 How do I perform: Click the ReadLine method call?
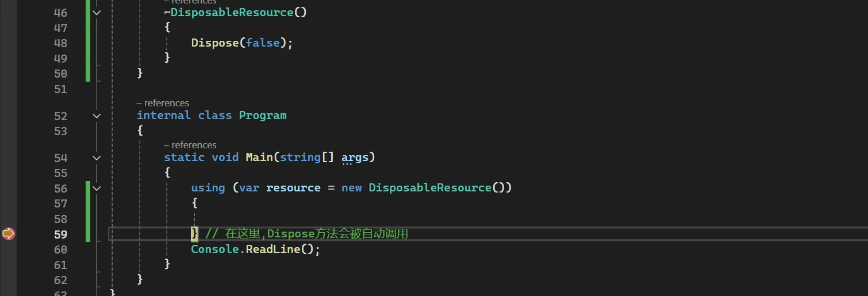[272, 249]
